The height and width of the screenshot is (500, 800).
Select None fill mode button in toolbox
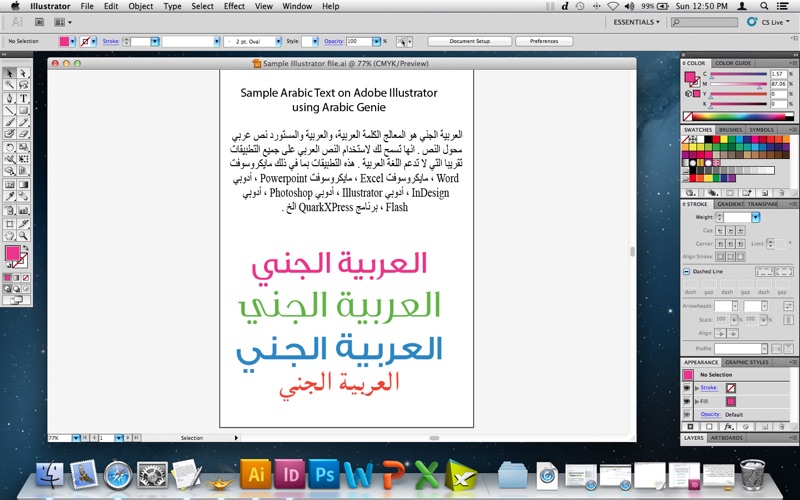(26, 278)
